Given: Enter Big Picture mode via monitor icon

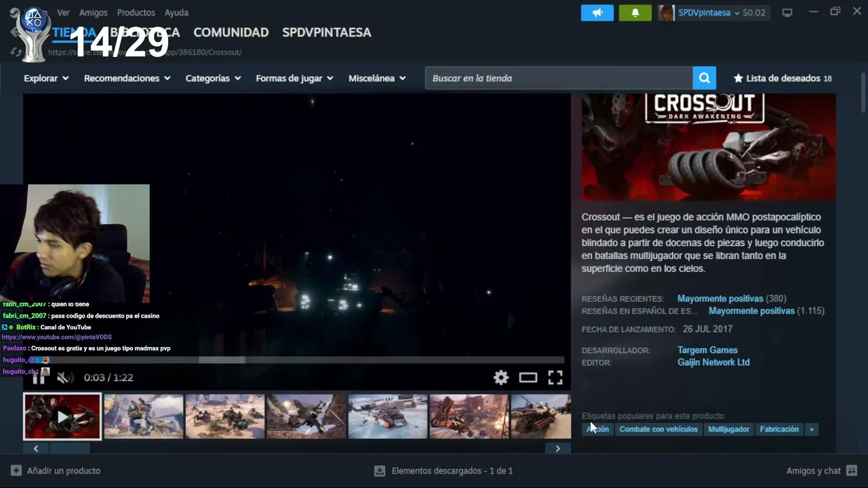Looking at the screenshot, I should coord(787,12).
